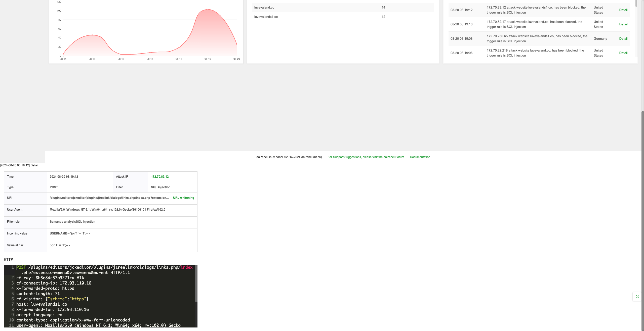Select the luvevaland.co table row
Viewport: 644px width, 331px height.
coord(343,8)
